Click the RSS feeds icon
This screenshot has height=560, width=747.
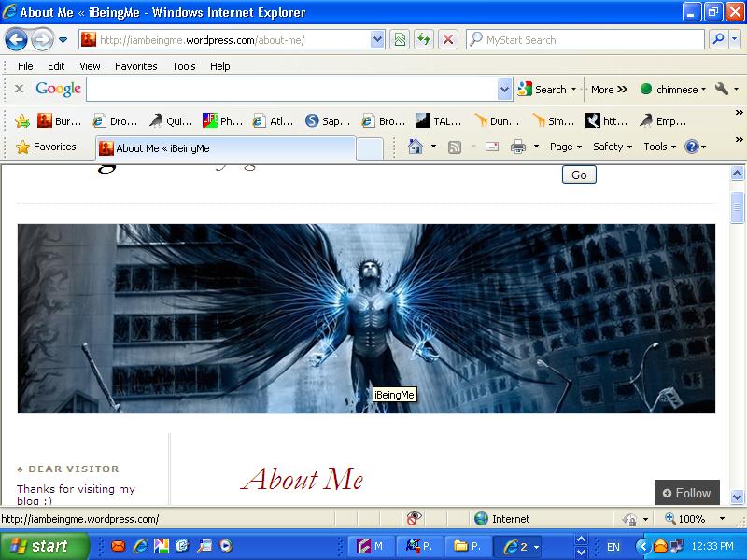455,147
